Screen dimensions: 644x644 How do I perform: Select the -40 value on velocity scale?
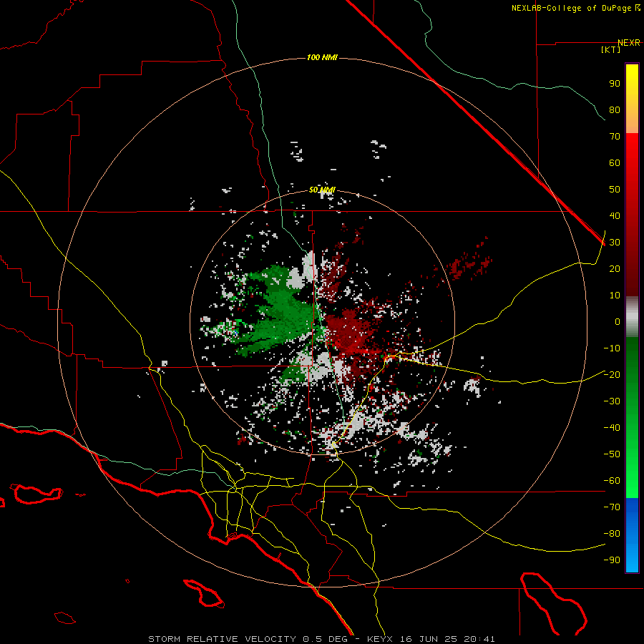[612, 428]
